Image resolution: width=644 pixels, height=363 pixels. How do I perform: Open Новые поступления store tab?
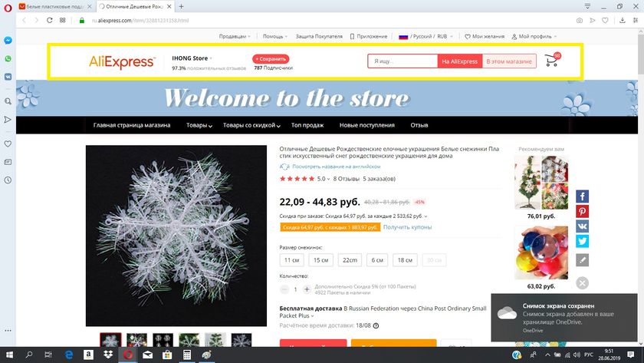click(x=367, y=125)
